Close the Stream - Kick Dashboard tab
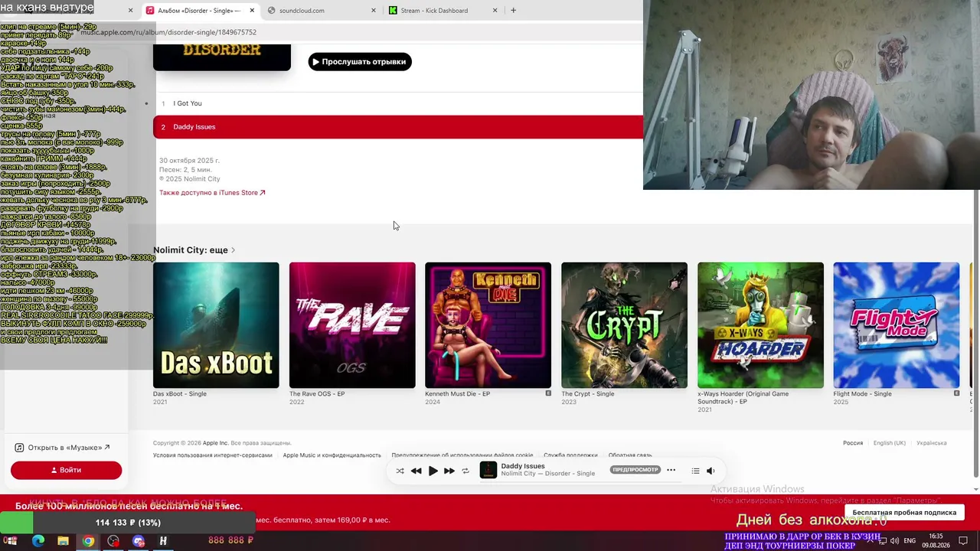This screenshot has width=980, height=551. (x=495, y=11)
